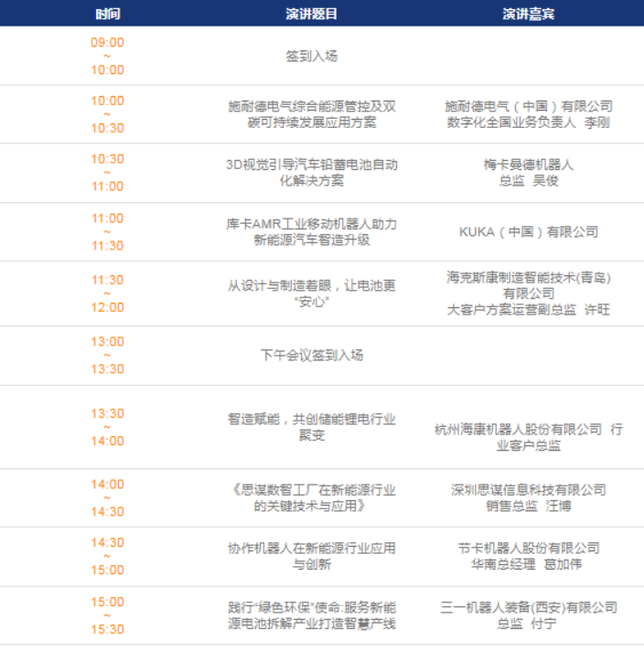Screen dimensions: 644x651
Task: Click the 思谋数智工厂 topic
Action: [x=312, y=497]
